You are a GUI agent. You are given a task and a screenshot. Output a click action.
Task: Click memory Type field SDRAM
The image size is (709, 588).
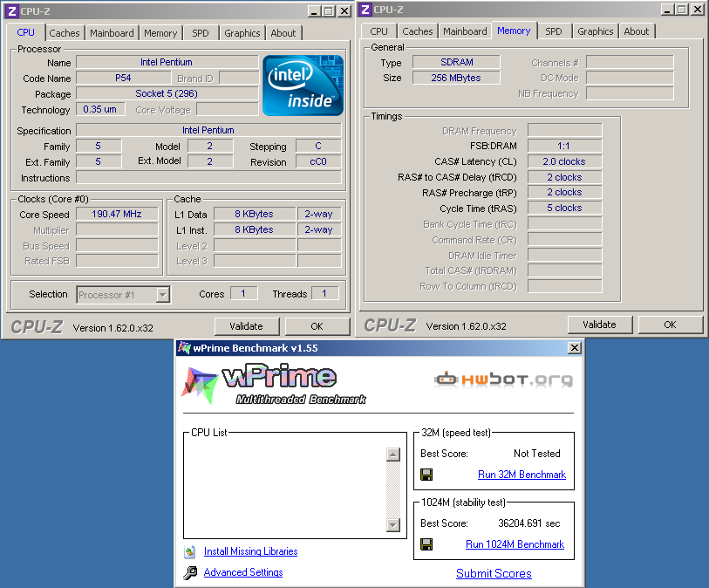tap(457, 62)
